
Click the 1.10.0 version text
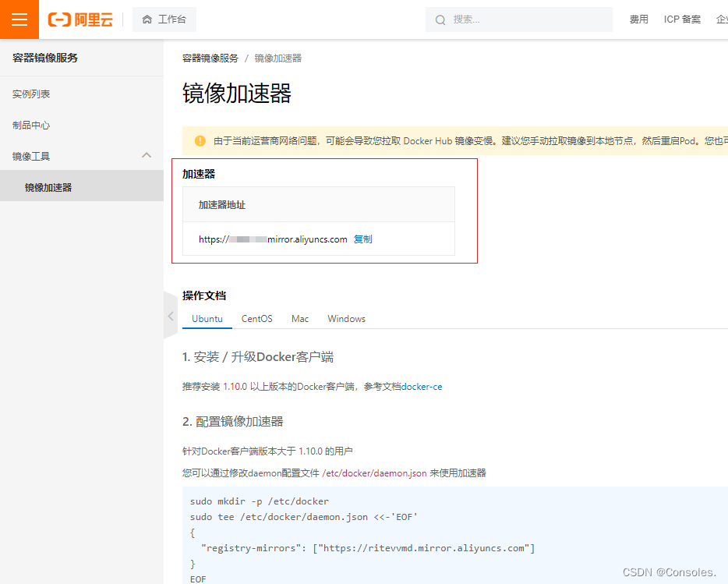point(235,387)
